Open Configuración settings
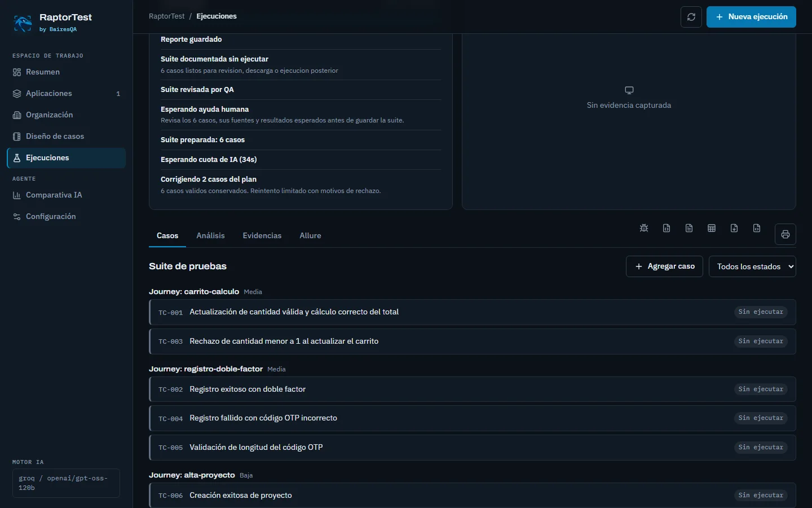Image resolution: width=812 pixels, height=508 pixels. coord(66,217)
